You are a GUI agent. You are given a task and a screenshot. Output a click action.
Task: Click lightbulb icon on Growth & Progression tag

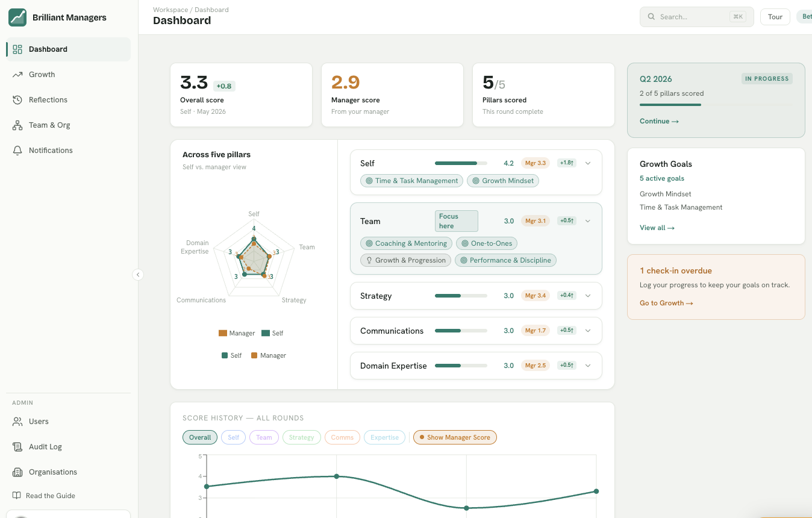369,260
